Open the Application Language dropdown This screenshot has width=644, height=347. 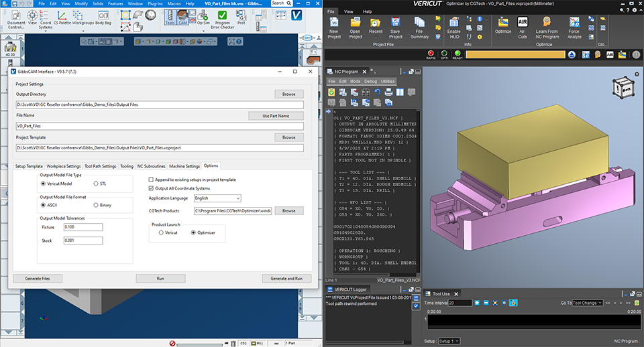[x=217, y=198]
